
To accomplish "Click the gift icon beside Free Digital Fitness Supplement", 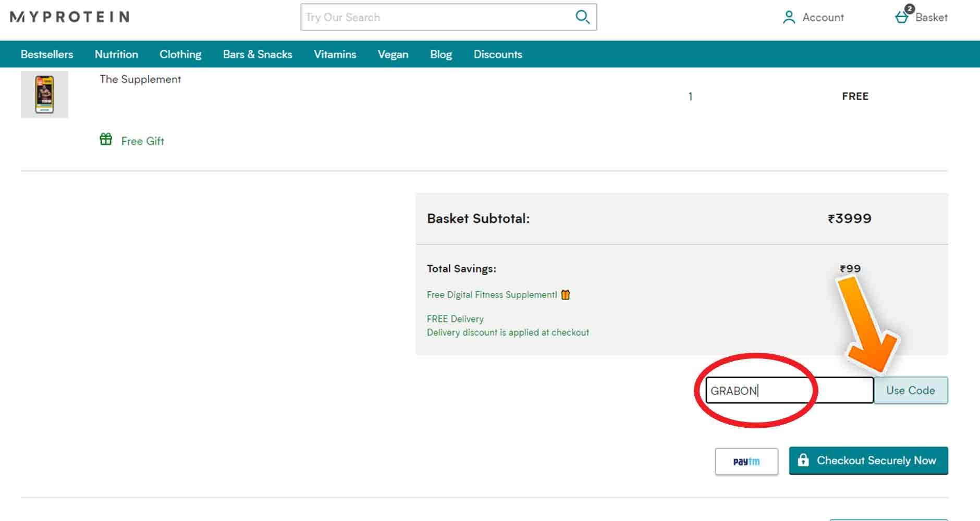I will [x=566, y=295].
